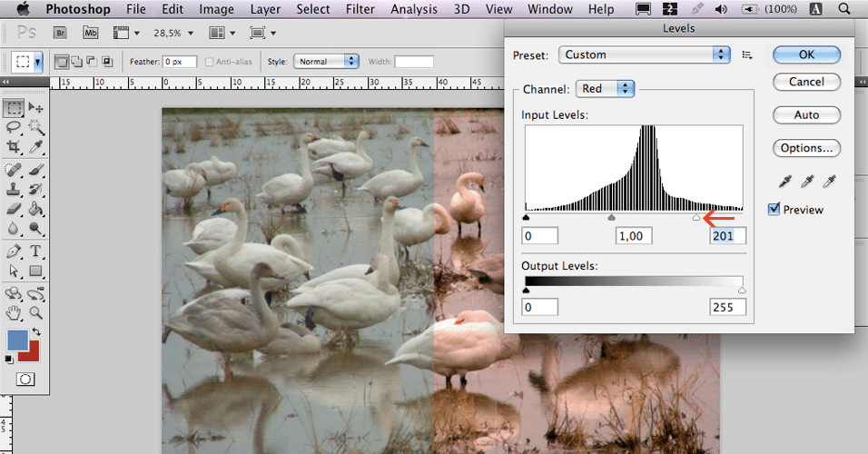Open the Channel dropdown showing Red
The width and height of the screenshot is (868, 454).
click(x=605, y=89)
